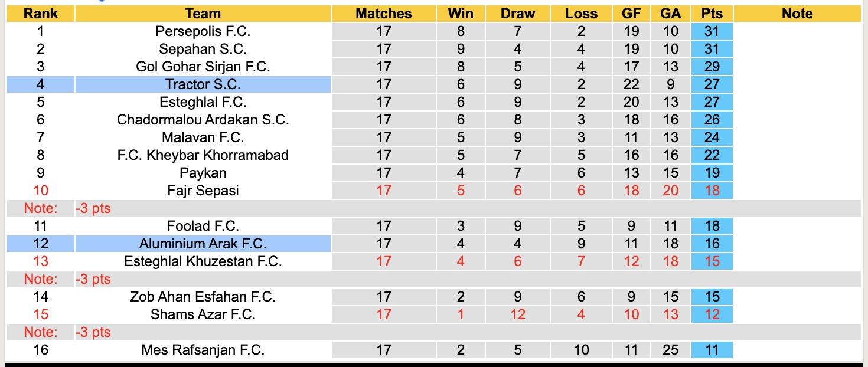Click the -3 pts note under Fajr Sepasi

[x=93, y=208]
